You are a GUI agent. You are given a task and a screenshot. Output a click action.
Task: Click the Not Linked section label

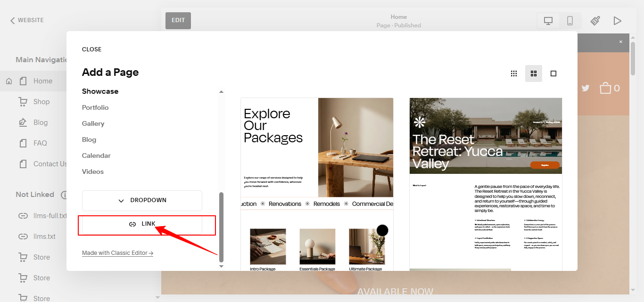tap(35, 195)
